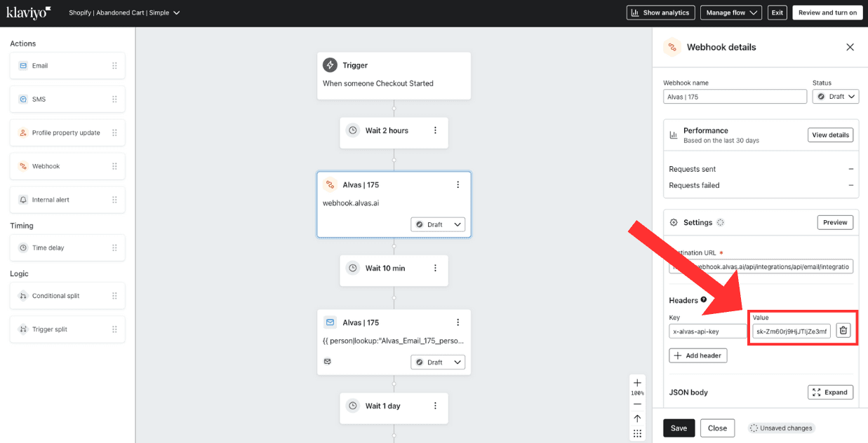The width and height of the screenshot is (868, 443).
Task: Zoom out on the flow canvas
Action: coord(637,404)
